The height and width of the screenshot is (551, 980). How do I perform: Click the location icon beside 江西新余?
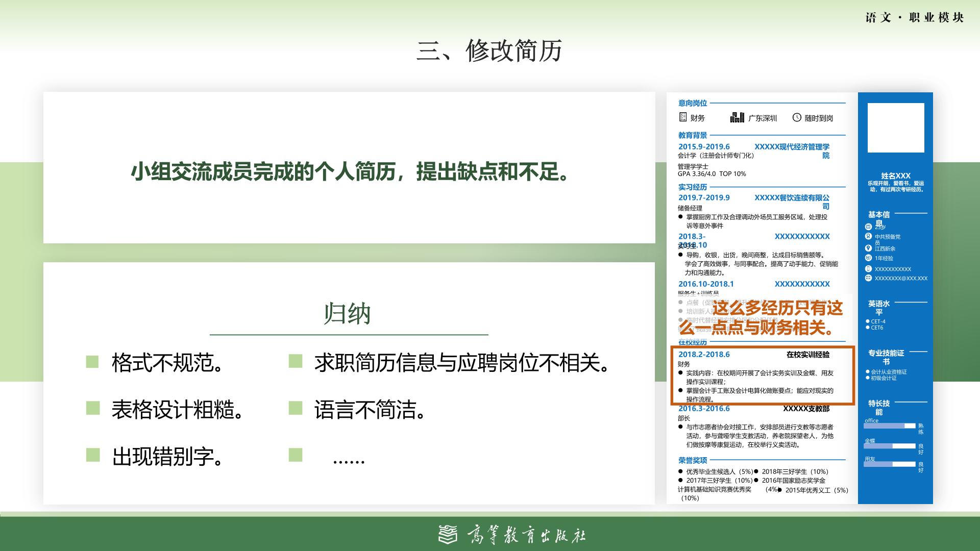868,248
